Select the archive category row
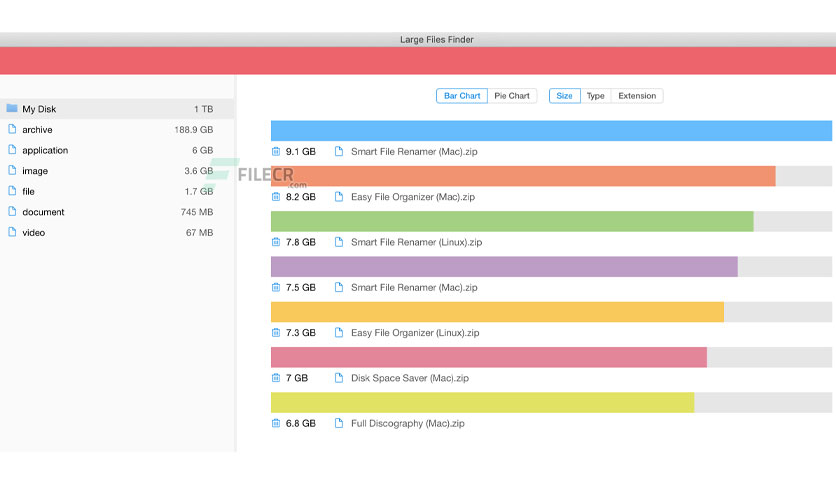Image resolution: width=836 pixels, height=484 pixels. pos(117,130)
